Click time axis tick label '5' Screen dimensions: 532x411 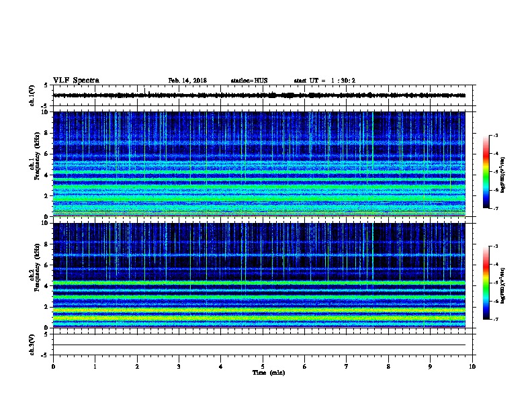coord(263,366)
